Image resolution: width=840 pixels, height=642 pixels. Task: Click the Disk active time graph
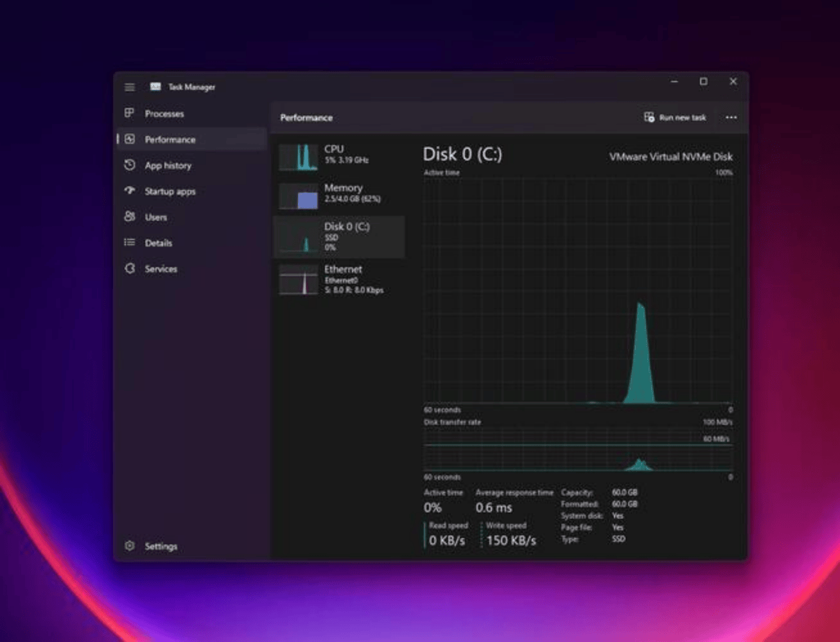pos(577,290)
